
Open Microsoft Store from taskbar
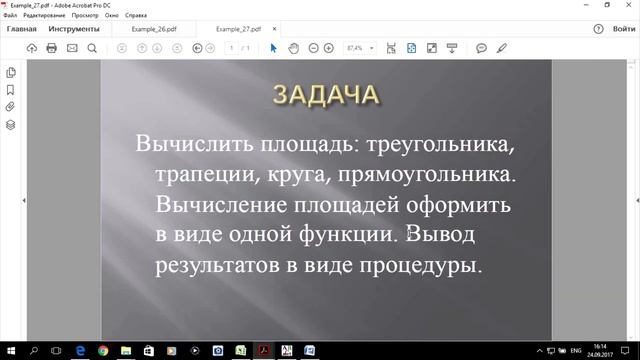coord(149,351)
